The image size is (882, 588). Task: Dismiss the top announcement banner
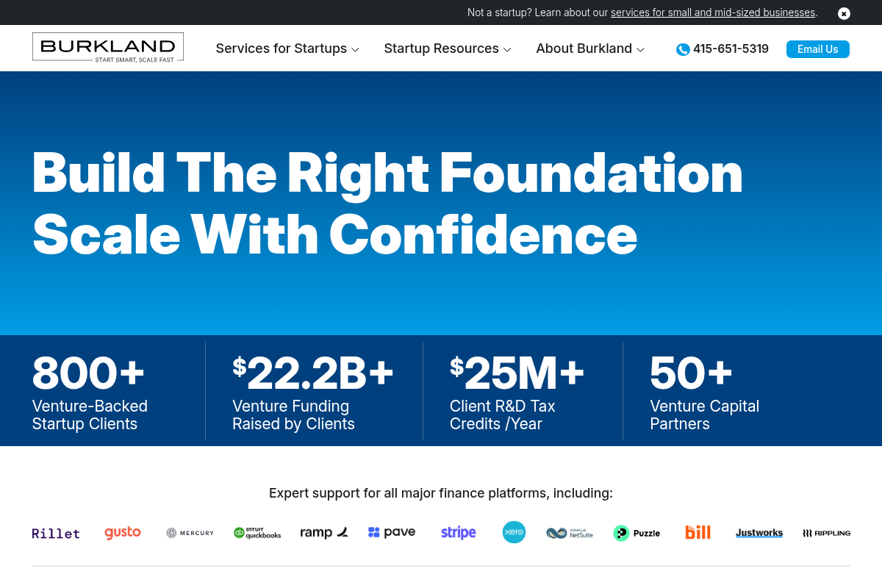tap(844, 13)
